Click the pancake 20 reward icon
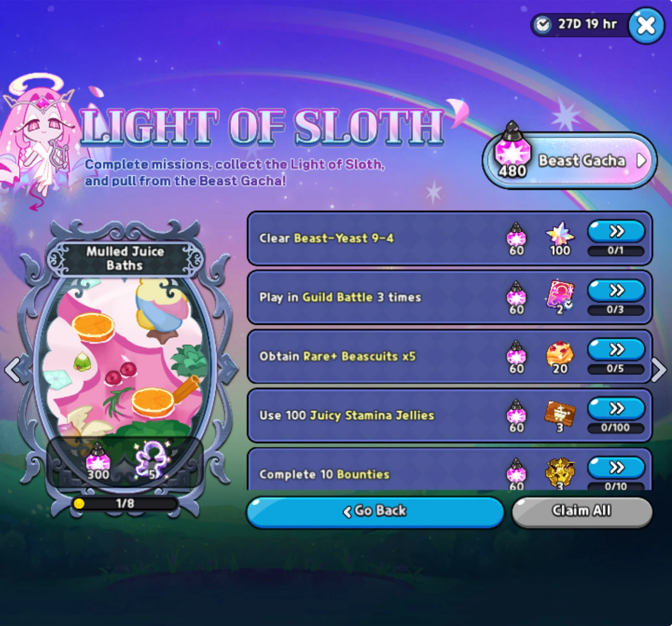 tap(560, 357)
